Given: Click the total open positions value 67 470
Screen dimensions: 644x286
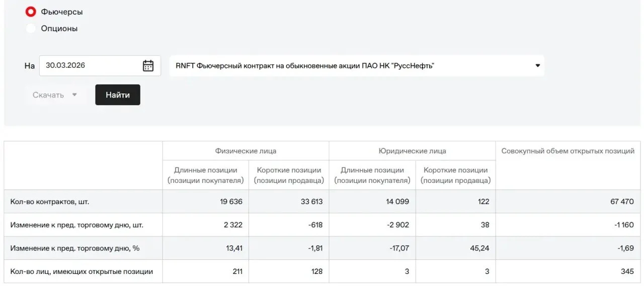Looking at the screenshot, I should 622,202.
